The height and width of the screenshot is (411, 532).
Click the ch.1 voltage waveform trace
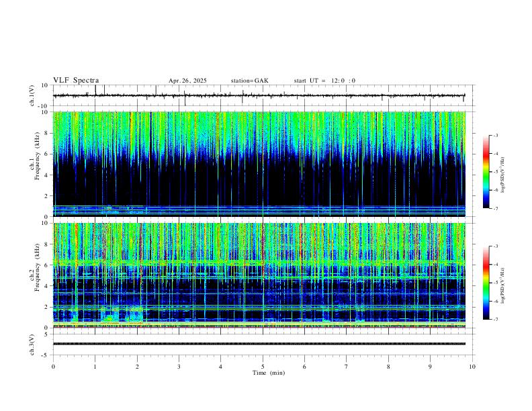pos(259,95)
